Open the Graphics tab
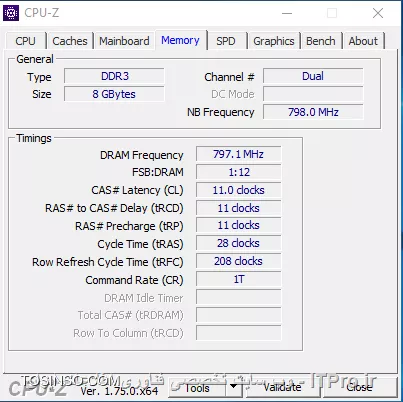Viewport: 403px width, 402px height. pyautogui.click(x=274, y=41)
